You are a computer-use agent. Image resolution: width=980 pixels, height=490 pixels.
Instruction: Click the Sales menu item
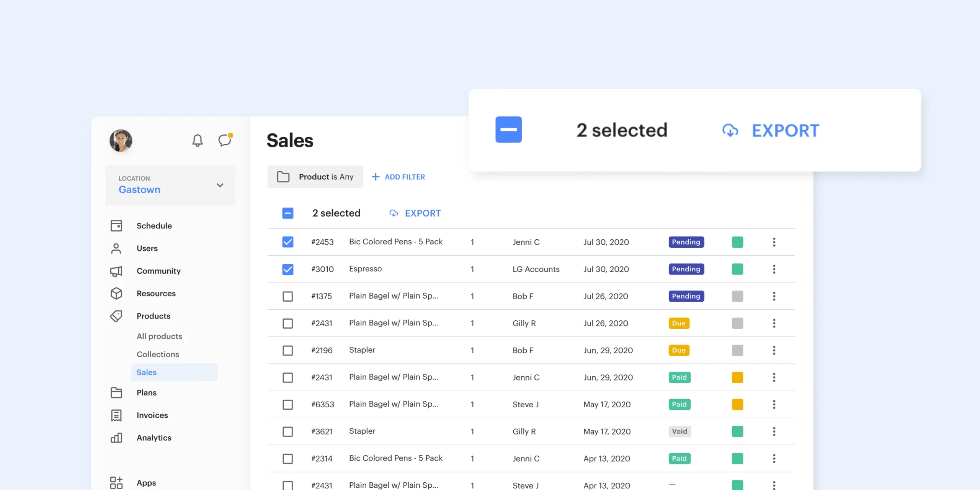tap(146, 372)
